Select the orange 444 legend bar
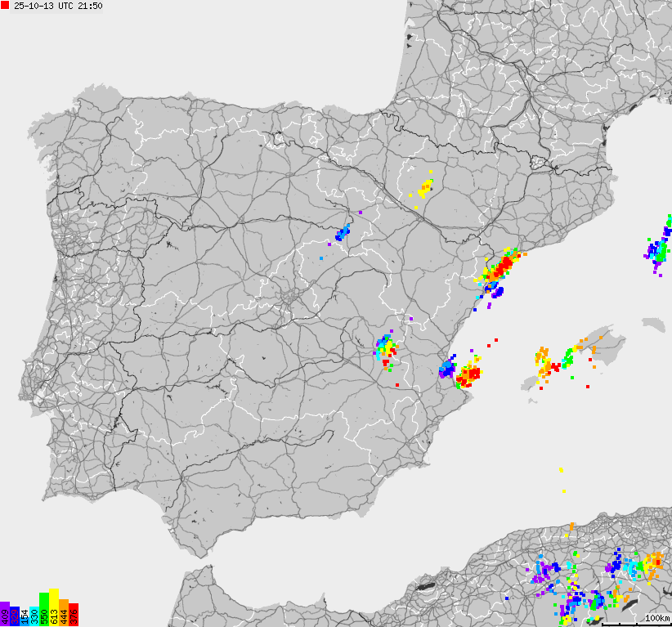672x627 pixels. coord(64,613)
